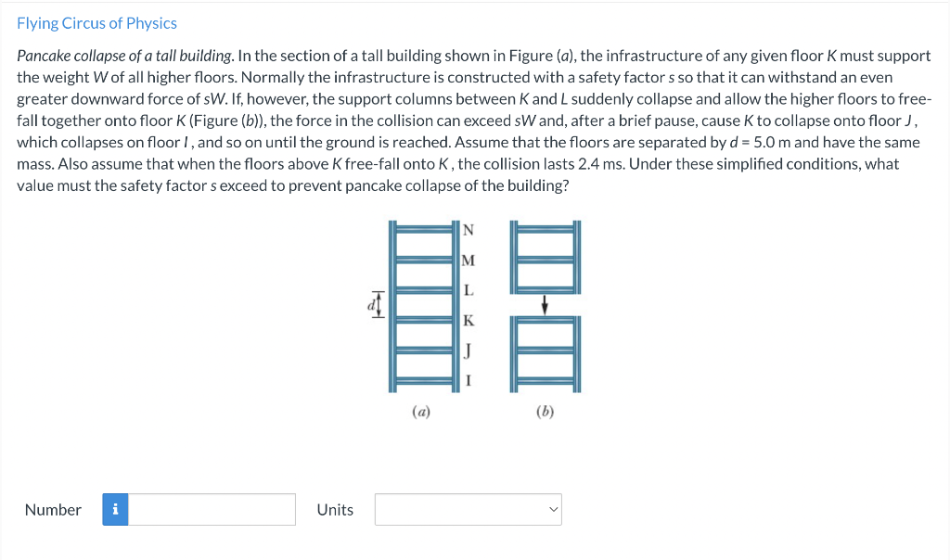The height and width of the screenshot is (560, 950).
Task: Select the Figure (a) building diagram
Action: pos(422,304)
